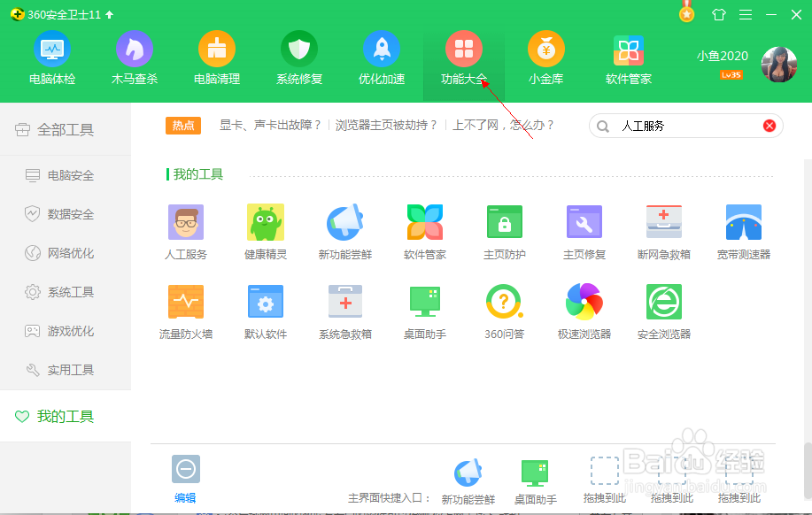This screenshot has width=812, height=515.
Task: Select 游戏优化 category
Action: pyautogui.click(x=66, y=331)
